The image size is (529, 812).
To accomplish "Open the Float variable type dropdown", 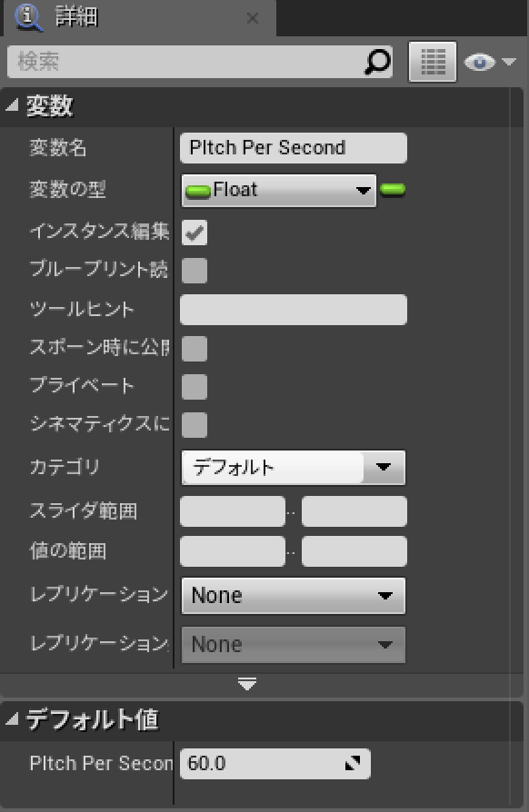I will (x=279, y=190).
